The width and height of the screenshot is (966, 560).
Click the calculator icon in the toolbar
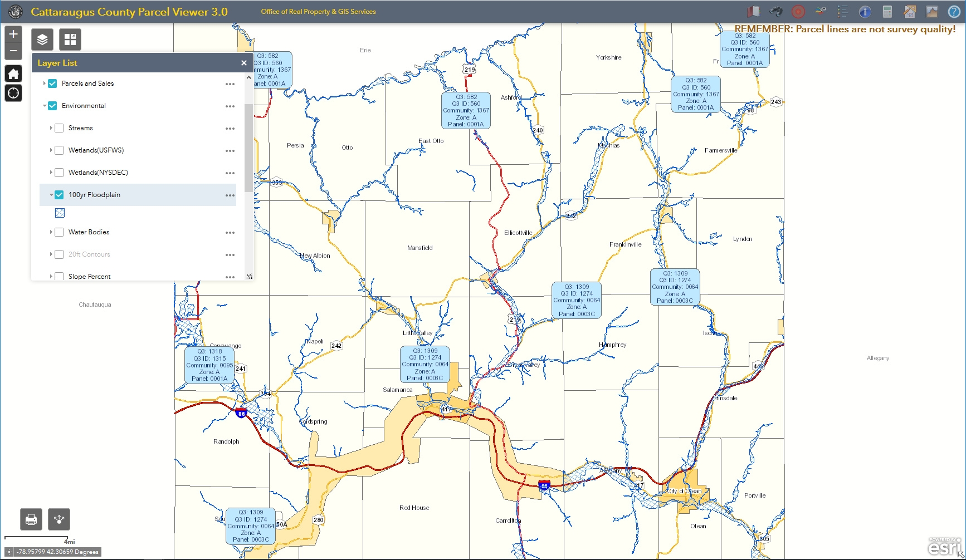click(x=887, y=11)
